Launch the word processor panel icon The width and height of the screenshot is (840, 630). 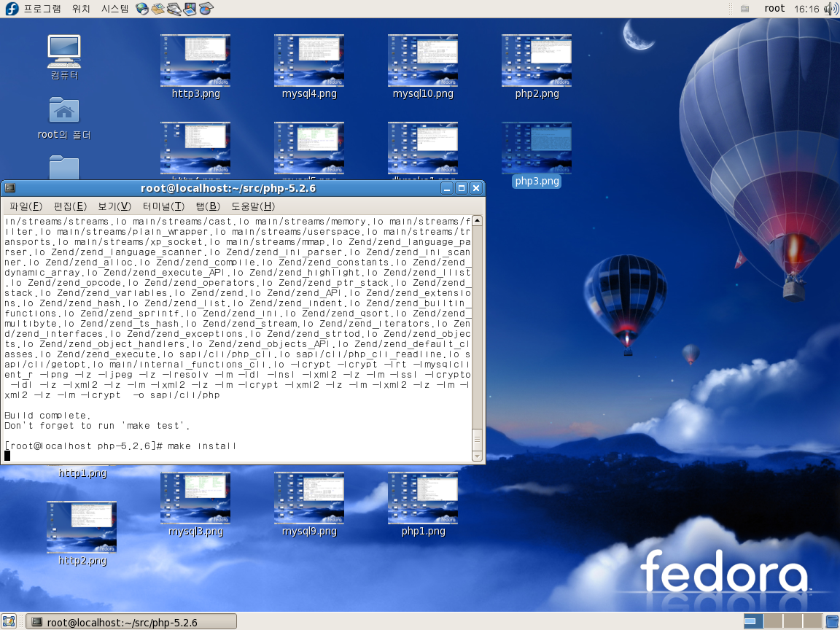click(x=174, y=9)
